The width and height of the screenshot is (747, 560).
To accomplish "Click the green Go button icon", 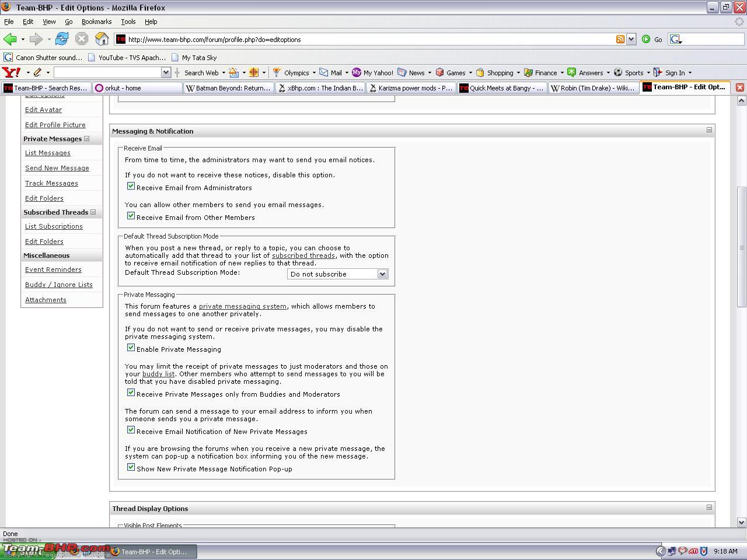I will [646, 39].
